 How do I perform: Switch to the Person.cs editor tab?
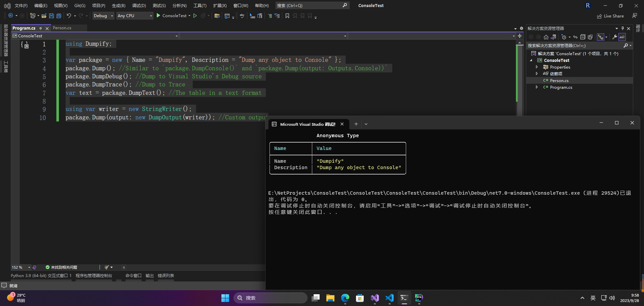(62, 28)
